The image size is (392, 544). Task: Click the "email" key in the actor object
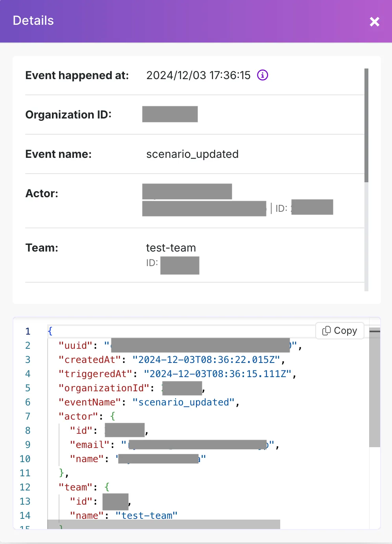click(90, 445)
